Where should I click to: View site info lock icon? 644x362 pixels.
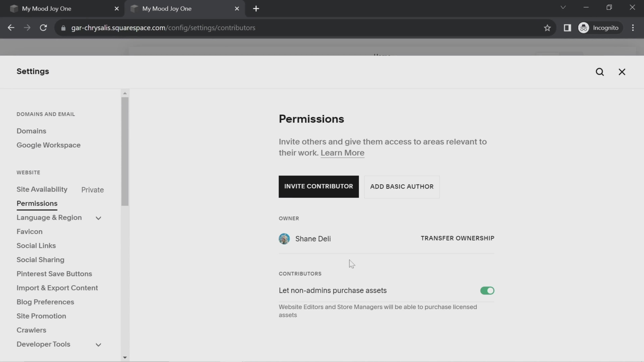(x=63, y=28)
